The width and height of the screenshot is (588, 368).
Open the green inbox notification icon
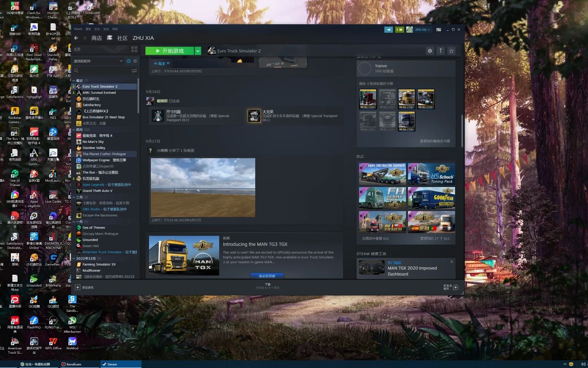(x=399, y=30)
